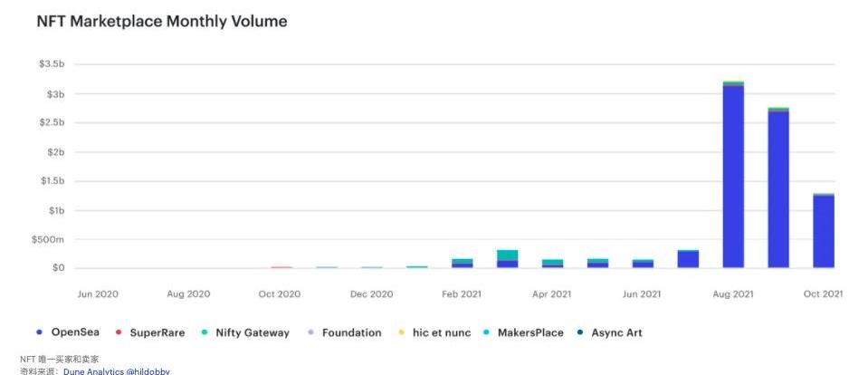Toggle MakersPlace legend entry
The width and height of the screenshot is (868, 375).
coord(529,332)
